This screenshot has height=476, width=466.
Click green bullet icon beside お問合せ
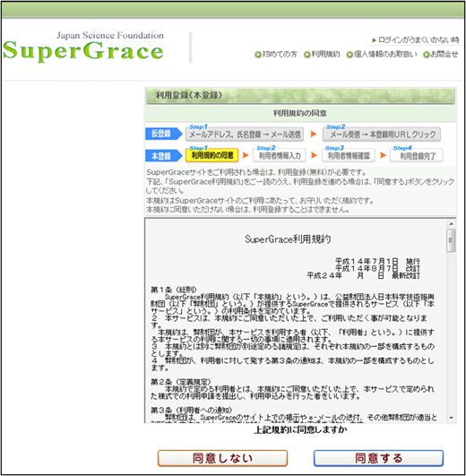427,55
